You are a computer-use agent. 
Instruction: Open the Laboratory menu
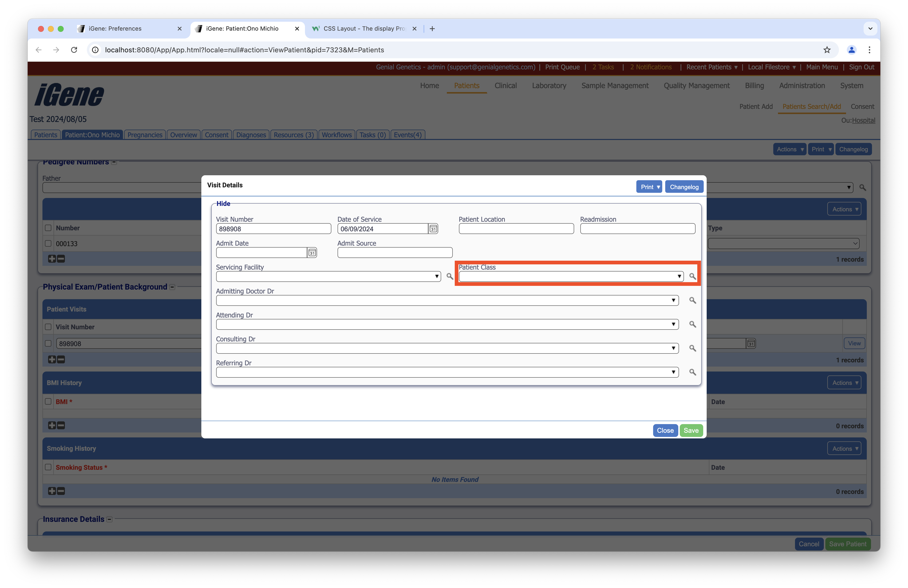point(549,86)
